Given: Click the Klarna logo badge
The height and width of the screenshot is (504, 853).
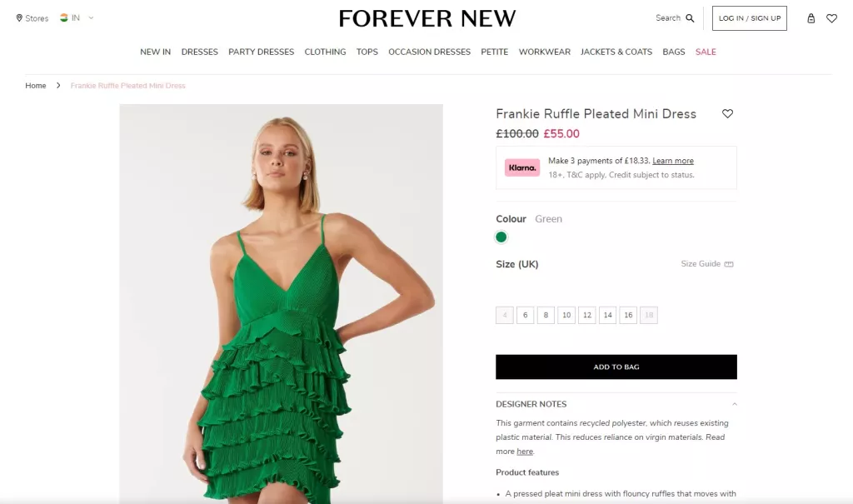Looking at the screenshot, I should coord(522,167).
